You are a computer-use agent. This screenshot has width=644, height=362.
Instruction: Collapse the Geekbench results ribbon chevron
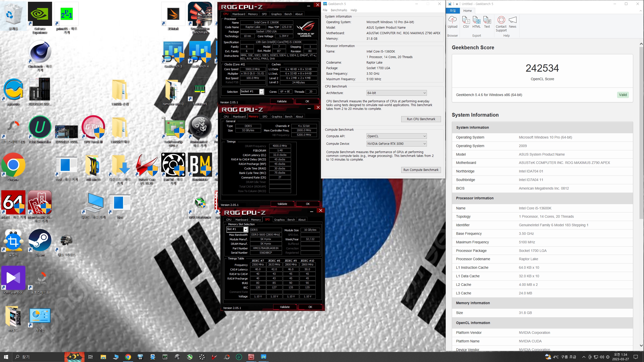point(640,11)
